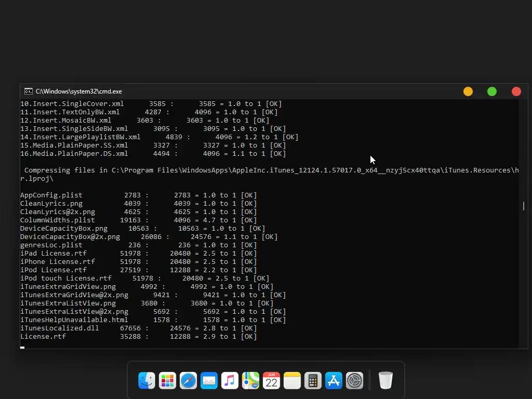Click the Compressing files in path line
Image resolution: width=532 pixels, height=399 pixels.
pyautogui.click(x=270, y=175)
